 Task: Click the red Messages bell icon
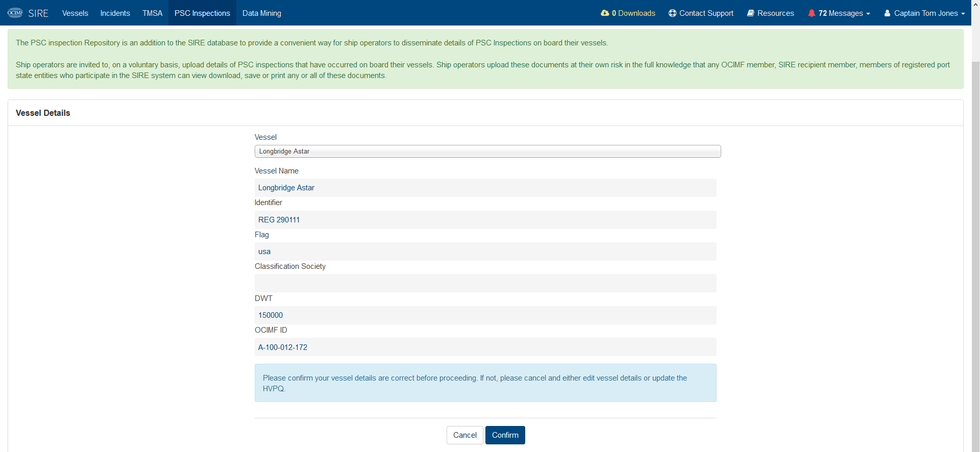point(812,13)
